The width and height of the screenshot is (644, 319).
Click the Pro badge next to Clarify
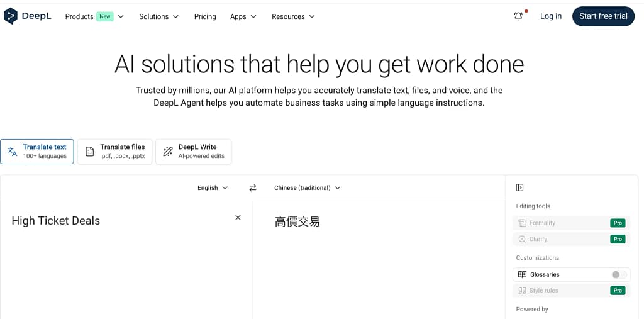[618, 239]
